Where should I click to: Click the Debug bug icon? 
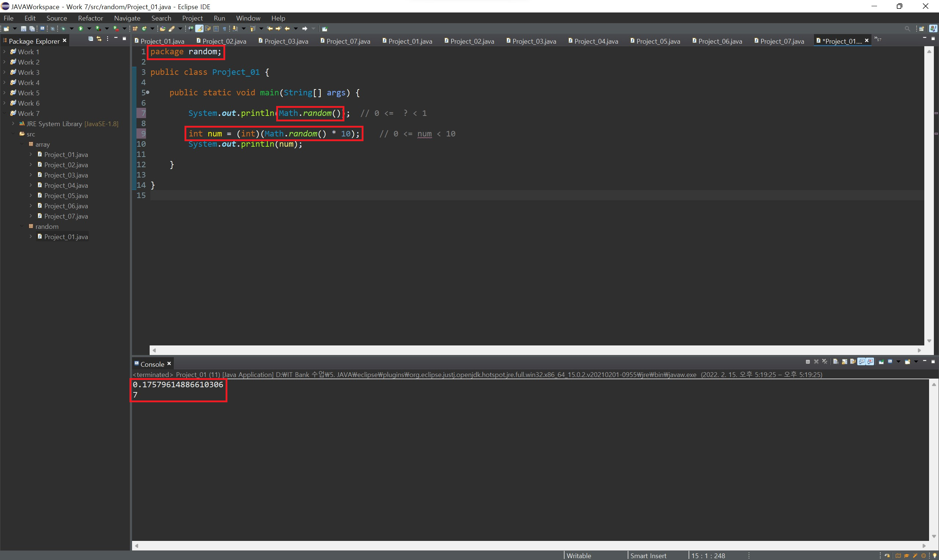tap(63, 29)
